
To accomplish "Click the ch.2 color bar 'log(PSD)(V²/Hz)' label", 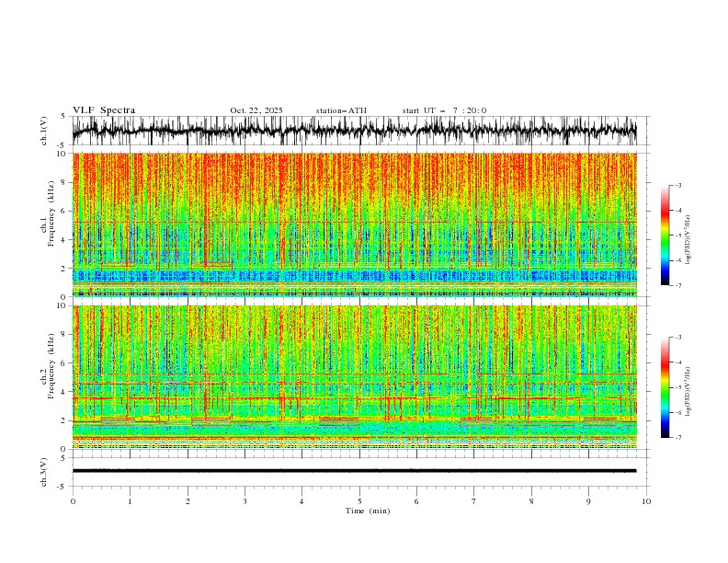I will 688,391.
